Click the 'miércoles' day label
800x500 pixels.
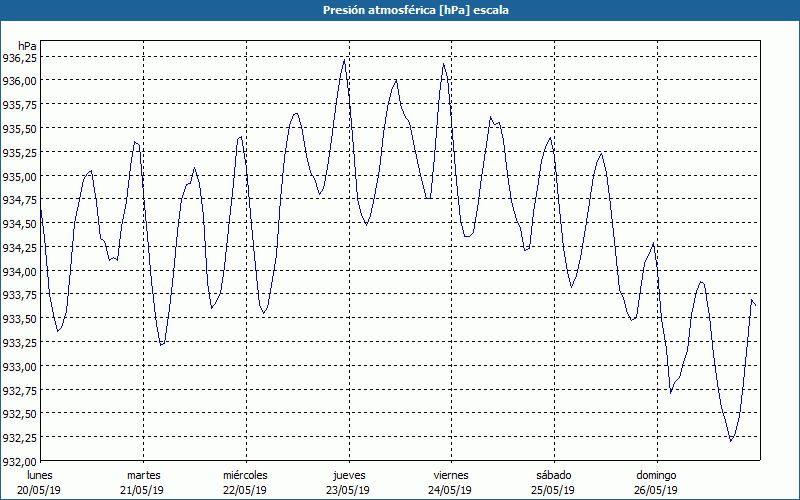point(245,475)
